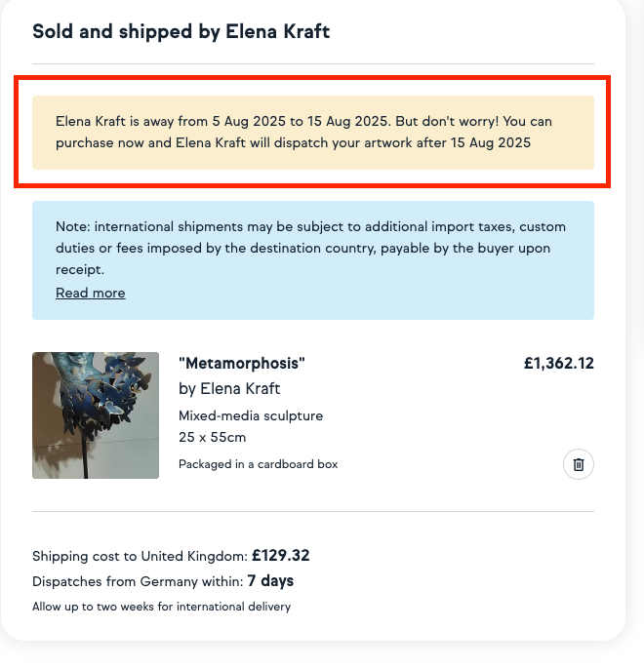
Task: Click the yellow artist away notice banner
Action: 313,133
